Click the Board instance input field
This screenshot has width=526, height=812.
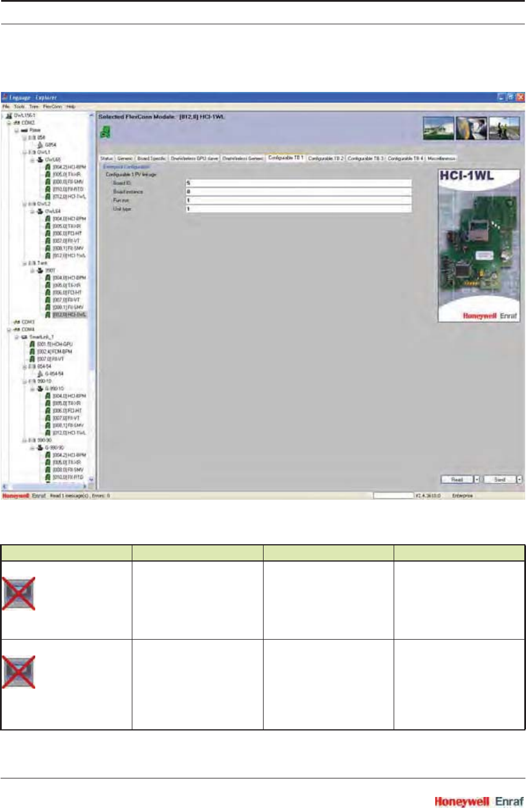(x=298, y=191)
